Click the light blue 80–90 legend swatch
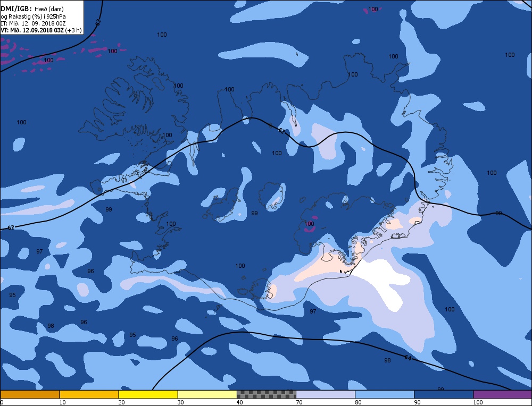 pos(385,394)
